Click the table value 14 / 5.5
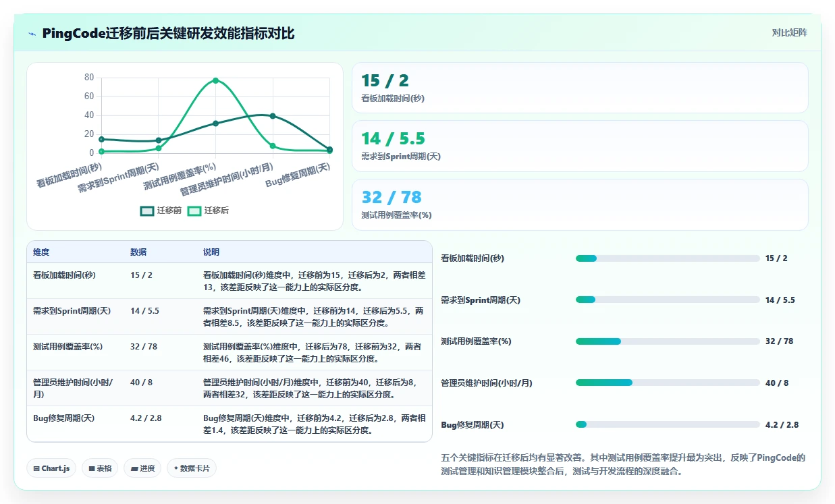This screenshot has width=835, height=504. 144,311
